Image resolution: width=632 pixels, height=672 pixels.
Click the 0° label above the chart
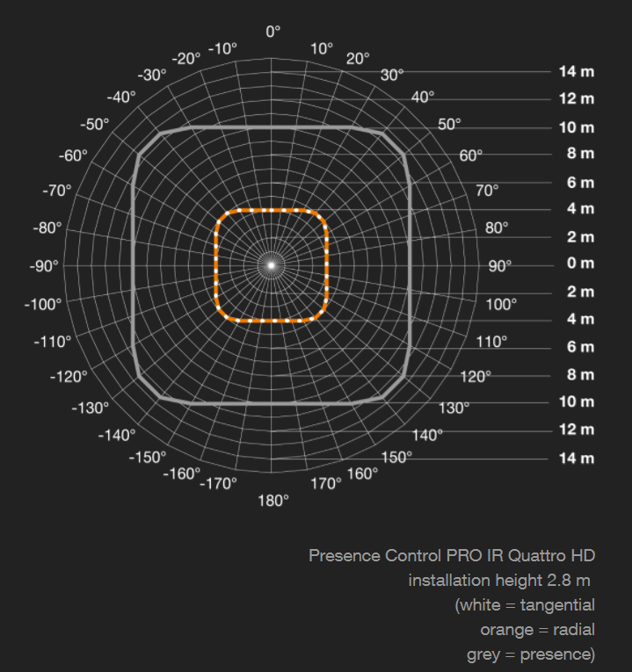pos(273,32)
